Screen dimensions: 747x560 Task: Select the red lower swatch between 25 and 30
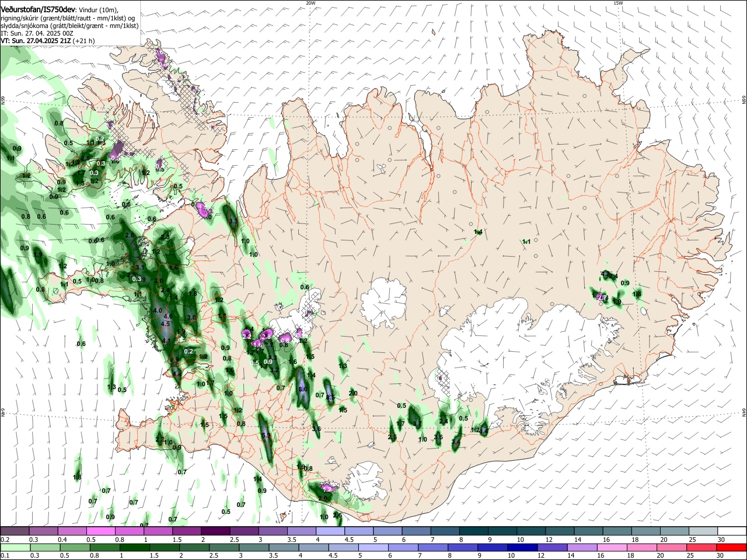pos(702,547)
